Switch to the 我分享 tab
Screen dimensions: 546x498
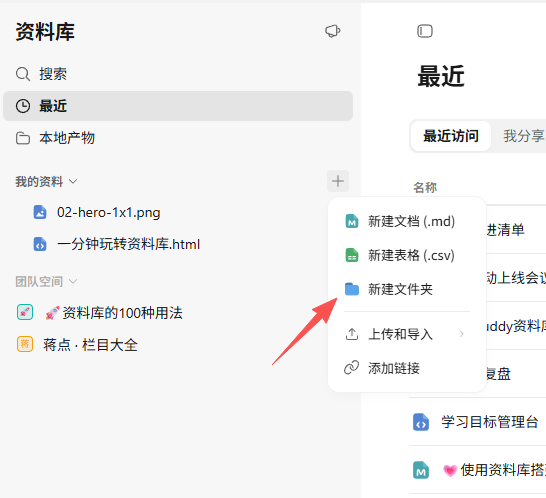523,136
